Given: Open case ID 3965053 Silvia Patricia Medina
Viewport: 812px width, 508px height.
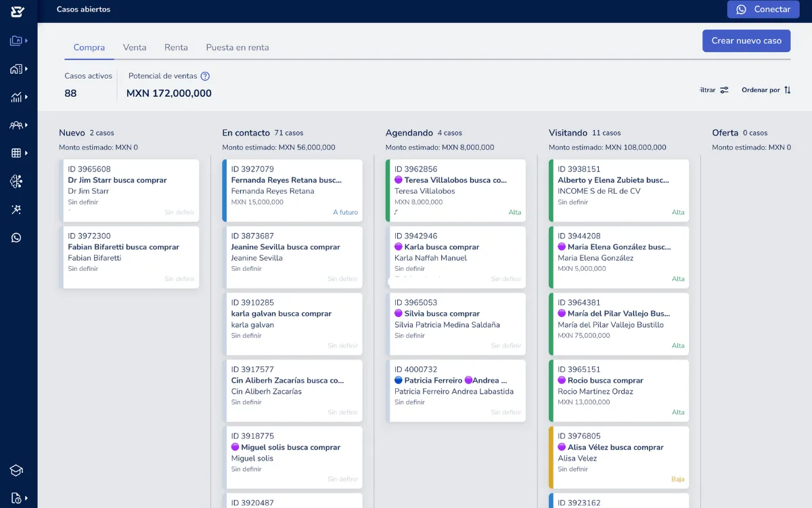Looking at the screenshot, I should pyautogui.click(x=456, y=324).
